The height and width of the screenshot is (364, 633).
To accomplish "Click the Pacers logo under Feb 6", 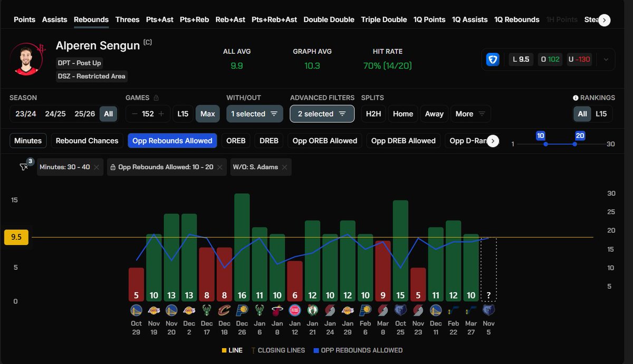I will [x=365, y=310].
